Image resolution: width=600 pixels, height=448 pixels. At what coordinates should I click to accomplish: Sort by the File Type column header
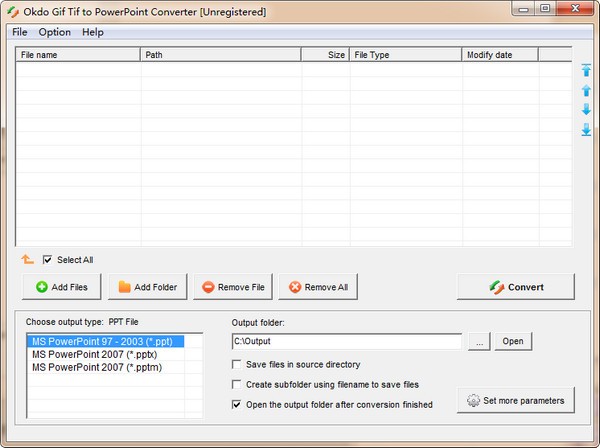point(406,55)
